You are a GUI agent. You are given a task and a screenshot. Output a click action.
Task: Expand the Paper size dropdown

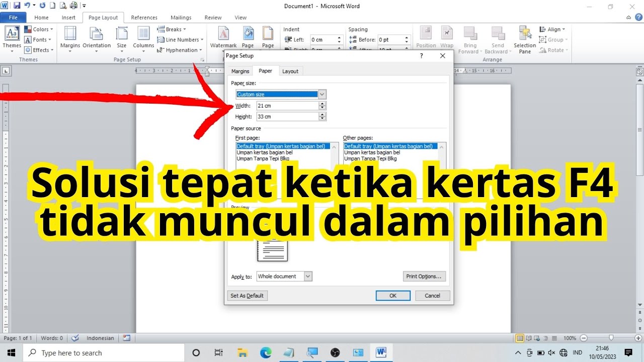(x=322, y=94)
